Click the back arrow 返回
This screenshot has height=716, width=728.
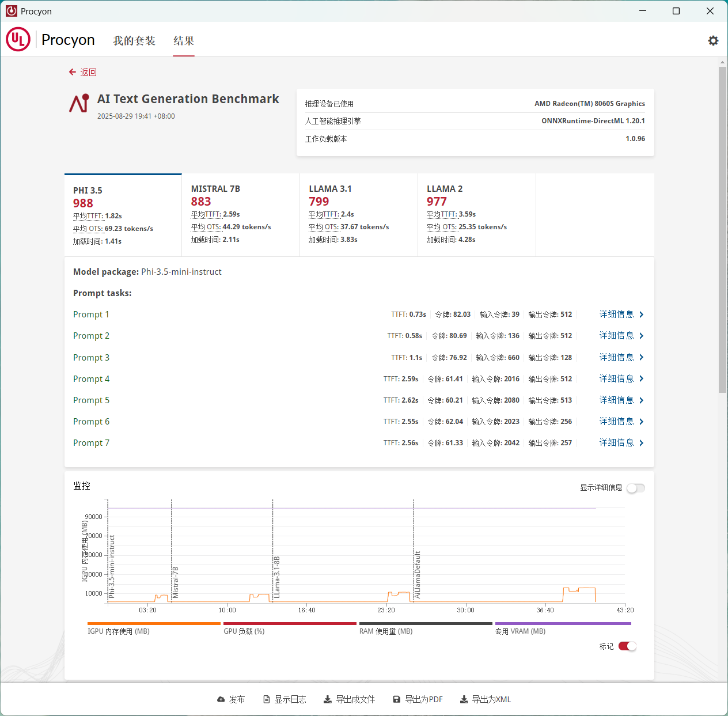[x=73, y=72]
